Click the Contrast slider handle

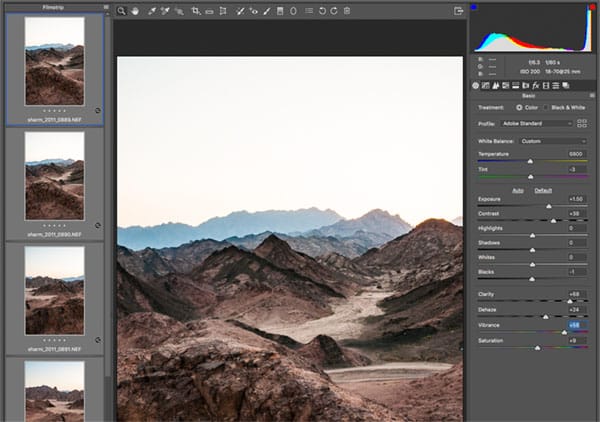click(x=553, y=221)
